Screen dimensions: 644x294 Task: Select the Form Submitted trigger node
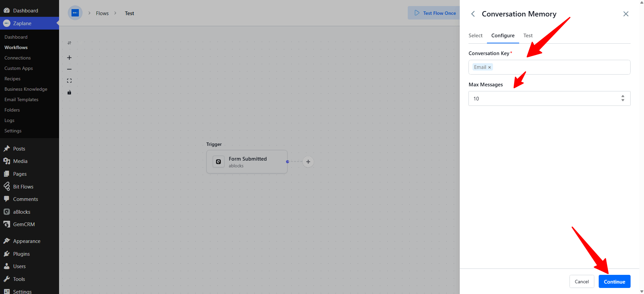coord(247,162)
